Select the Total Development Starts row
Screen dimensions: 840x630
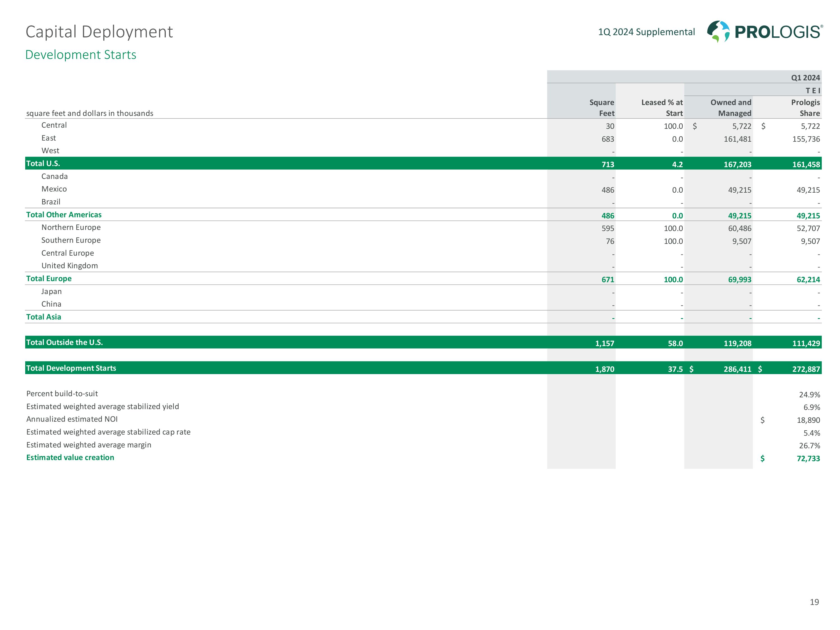[x=71, y=368]
